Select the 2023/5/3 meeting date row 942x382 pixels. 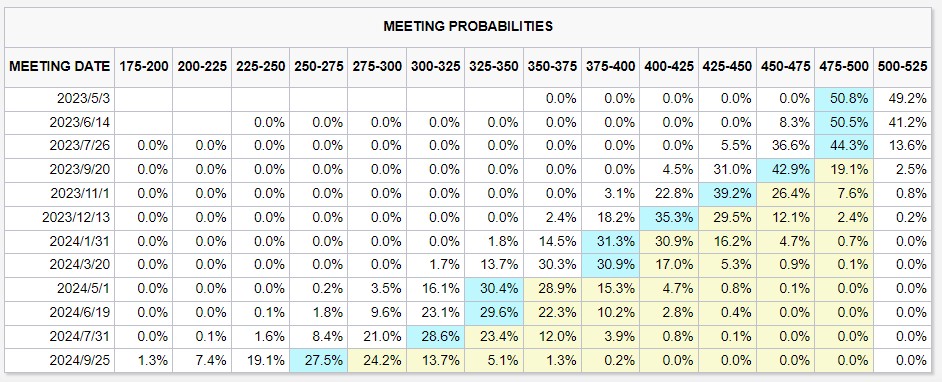click(468, 99)
